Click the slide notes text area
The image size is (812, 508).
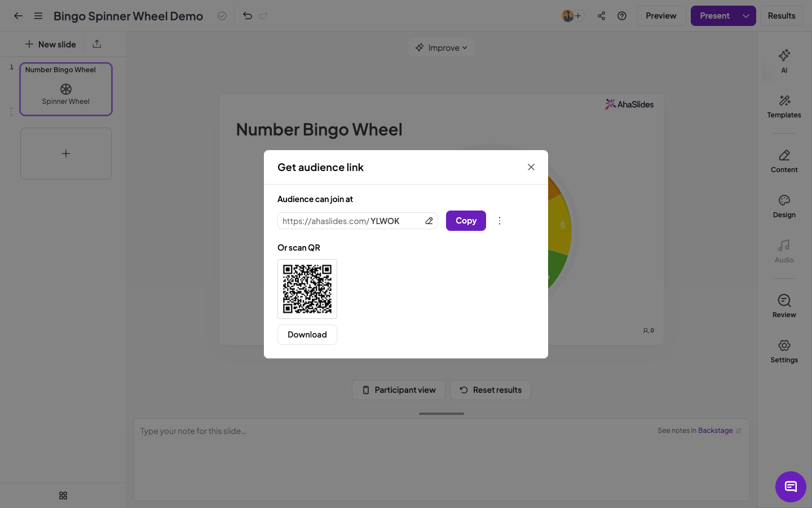[x=442, y=459]
